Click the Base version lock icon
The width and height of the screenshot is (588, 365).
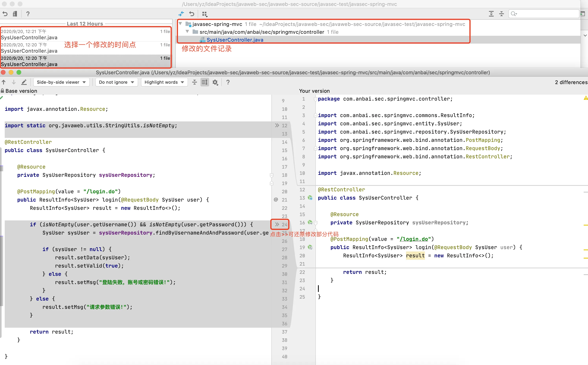coord(2,91)
